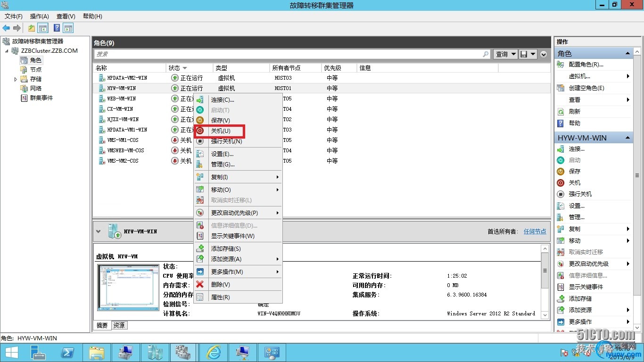Open the 文件(F) menu
This screenshot has width=644, height=362.
[x=14, y=16]
